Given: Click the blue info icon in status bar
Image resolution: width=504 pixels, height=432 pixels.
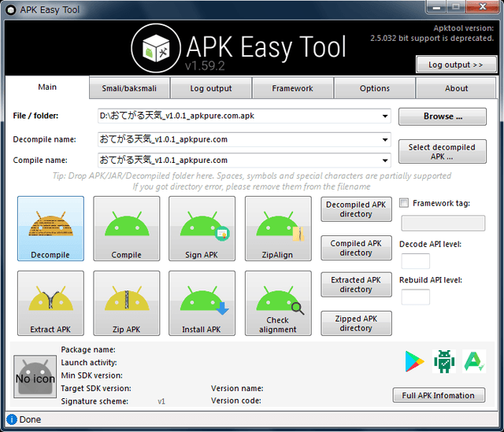Looking at the screenshot, I should pos(12,419).
